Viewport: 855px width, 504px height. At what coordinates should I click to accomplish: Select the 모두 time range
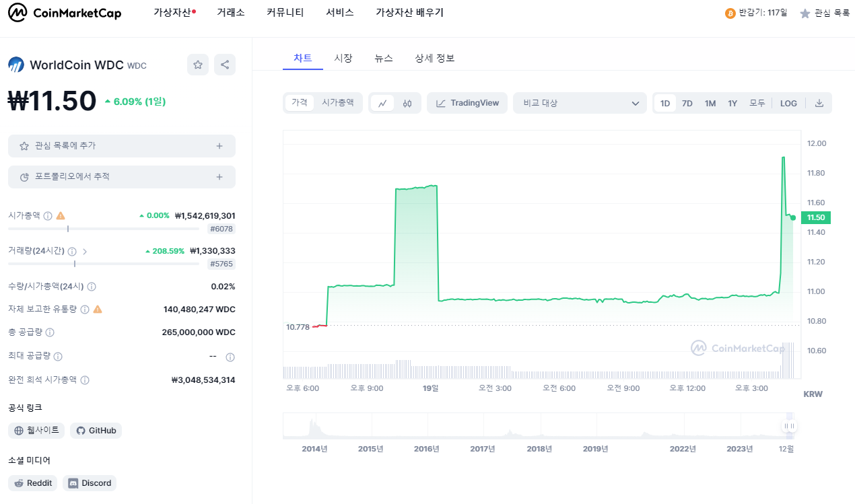click(x=757, y=103)
